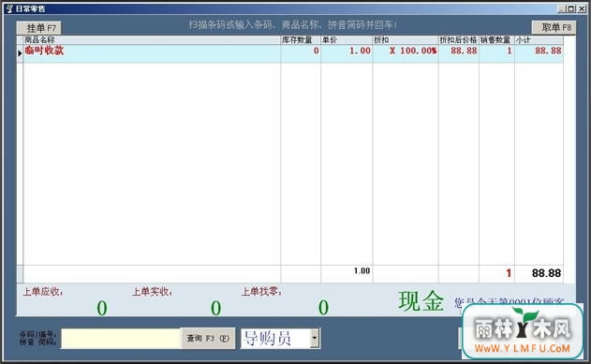Screen dimensions: 591x364
Task: Minimize the 日常零售 window
Action: (562, 8)
